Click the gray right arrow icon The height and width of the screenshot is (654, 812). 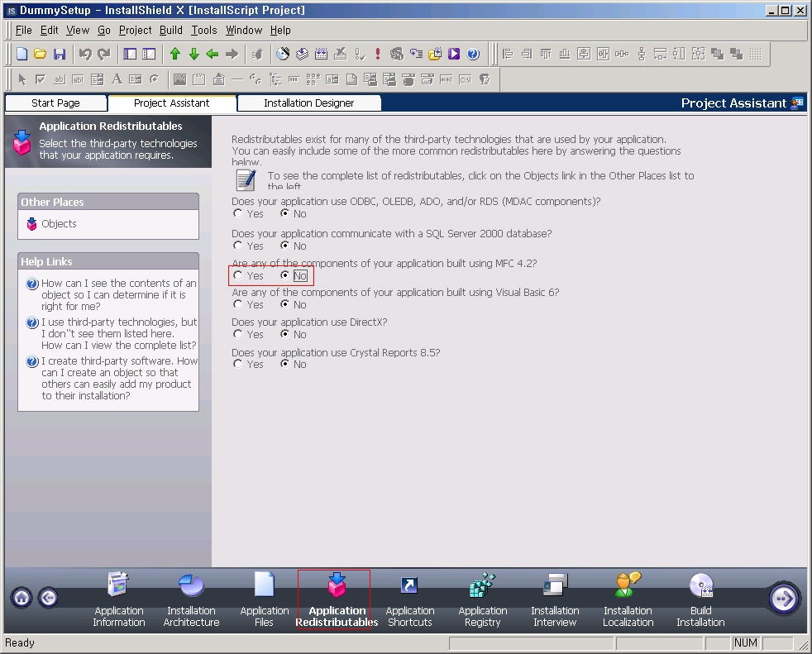(232, 54)
